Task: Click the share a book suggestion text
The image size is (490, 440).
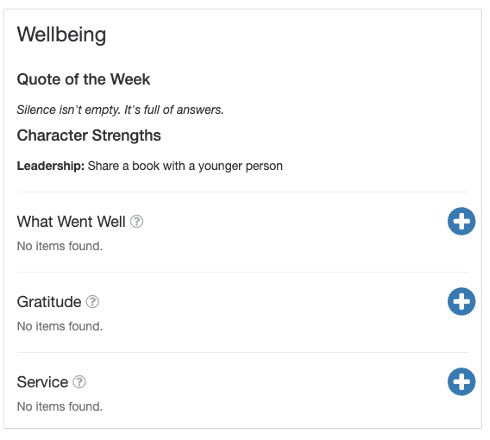Action: point(185,166)
